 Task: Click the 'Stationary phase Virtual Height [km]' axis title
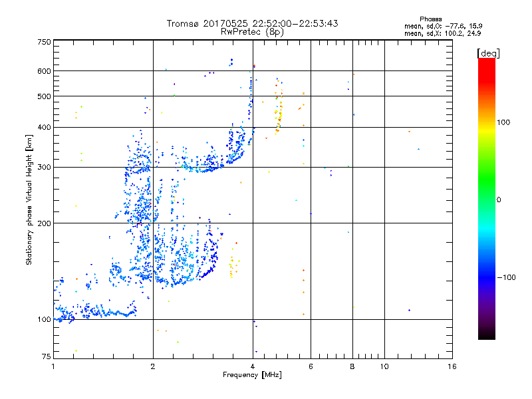tap(29, 199)
